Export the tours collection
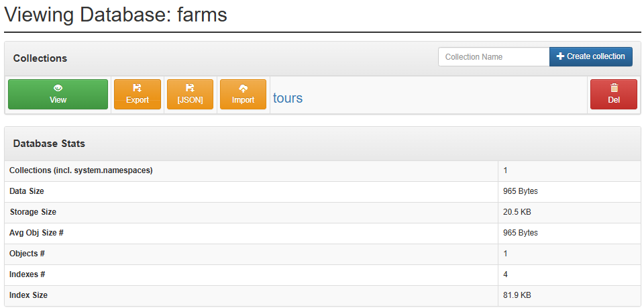 pos(138,94)
